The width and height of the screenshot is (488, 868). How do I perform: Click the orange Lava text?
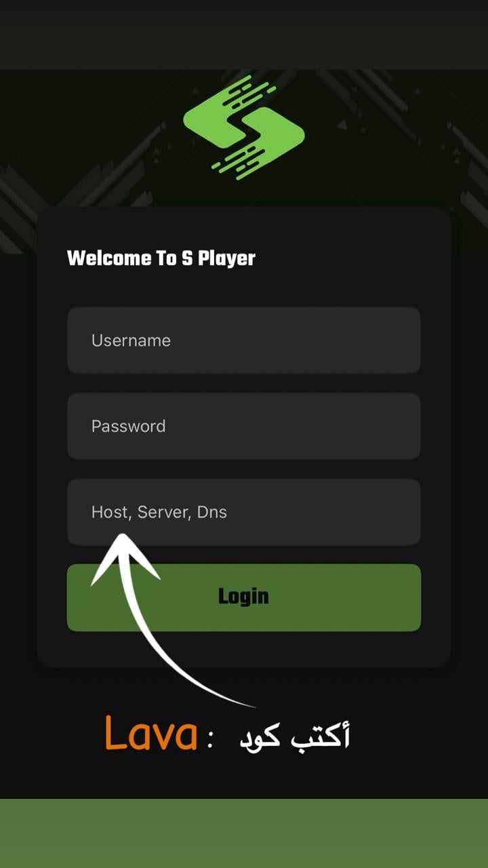click(150, 733)
